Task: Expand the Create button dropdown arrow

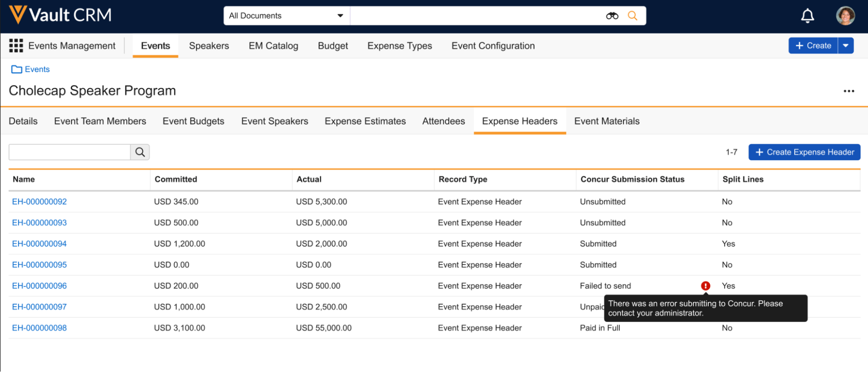Action: pyautogui.click(x=845, y=46)
